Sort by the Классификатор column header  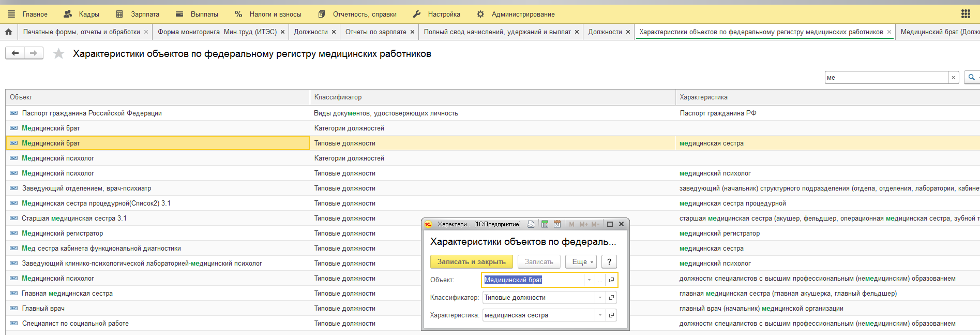492,97
